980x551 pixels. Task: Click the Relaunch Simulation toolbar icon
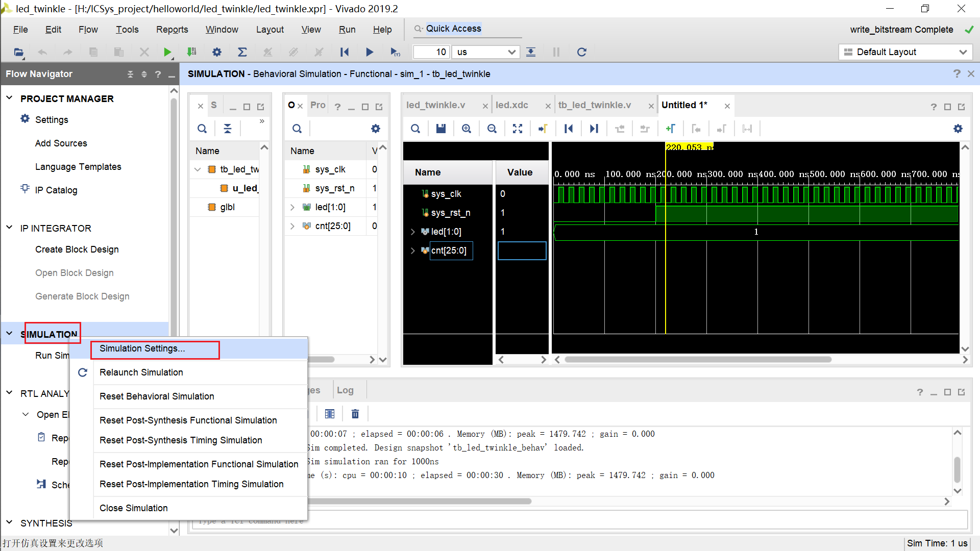581,52
